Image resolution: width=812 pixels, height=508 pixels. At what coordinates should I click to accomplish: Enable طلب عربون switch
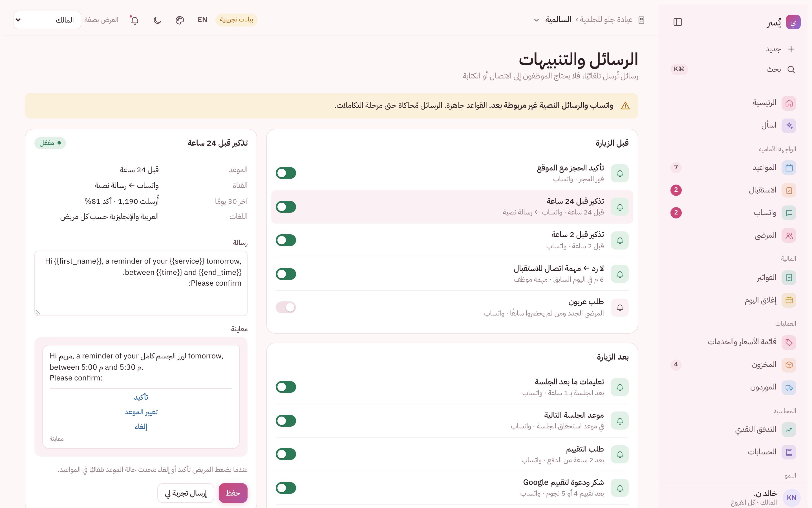click(x=286, y=307)
